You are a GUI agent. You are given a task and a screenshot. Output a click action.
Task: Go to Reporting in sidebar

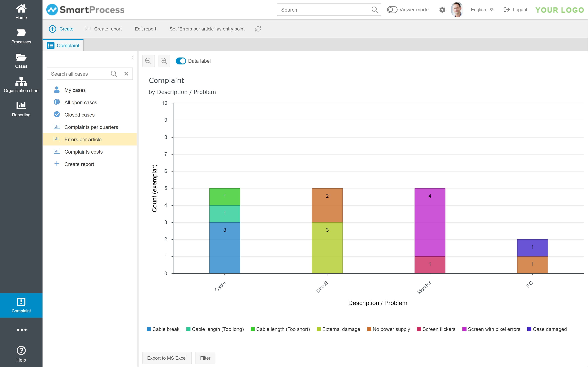point(21,109)
